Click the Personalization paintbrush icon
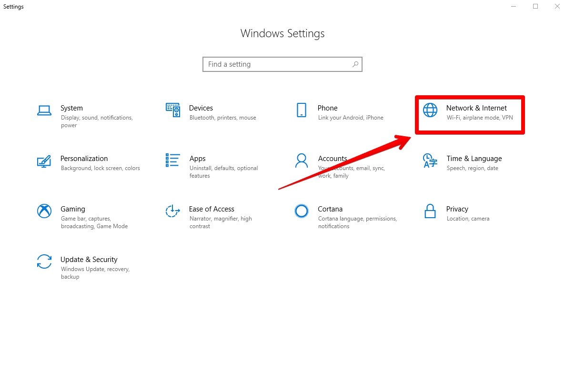 pos(44,161)
